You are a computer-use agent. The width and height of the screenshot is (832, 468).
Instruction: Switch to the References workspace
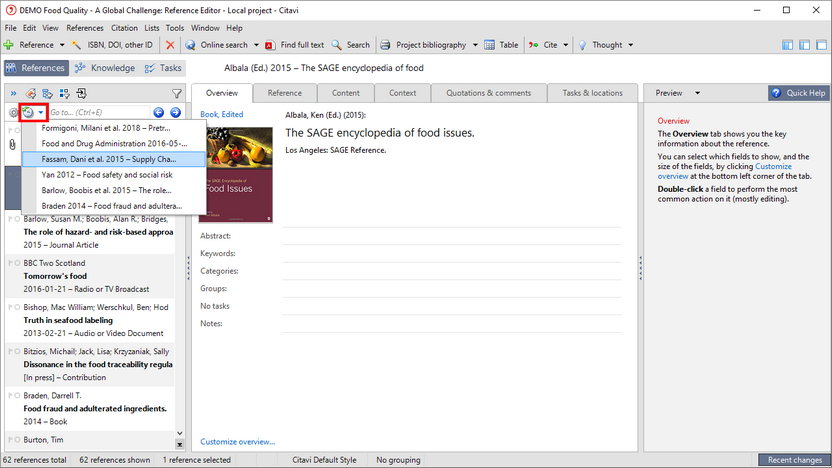37,68
